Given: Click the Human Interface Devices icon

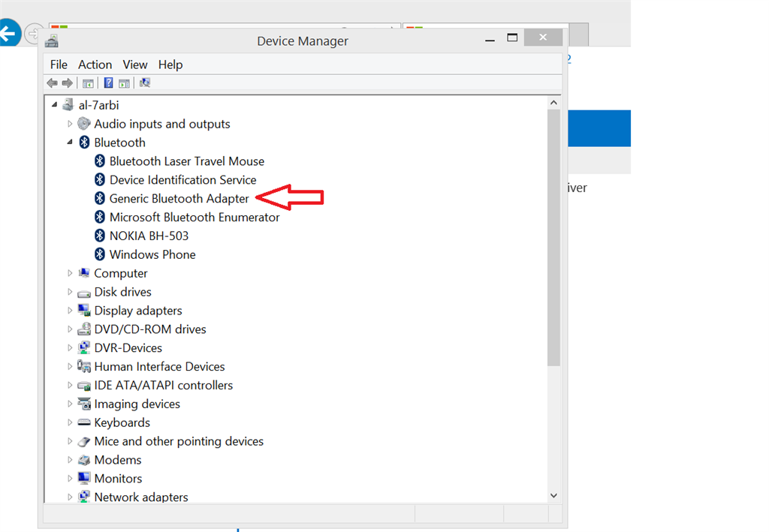Looking at the screenshot, I should point(84,366).
